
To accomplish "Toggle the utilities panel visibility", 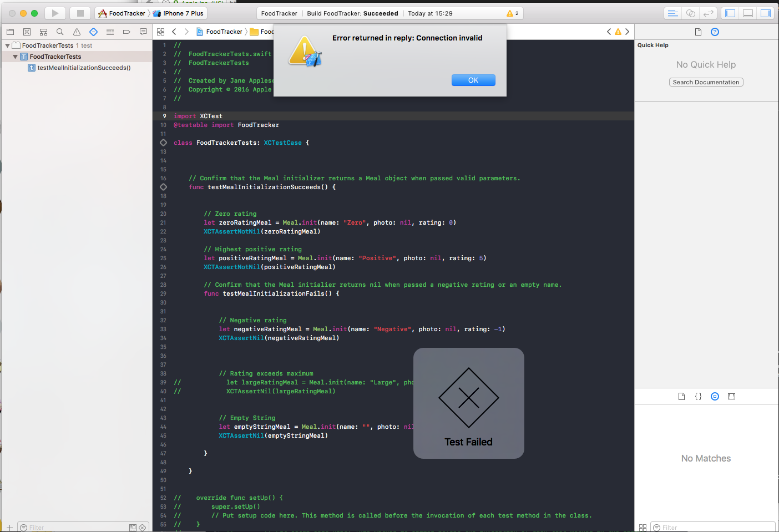I will [766, 13].
